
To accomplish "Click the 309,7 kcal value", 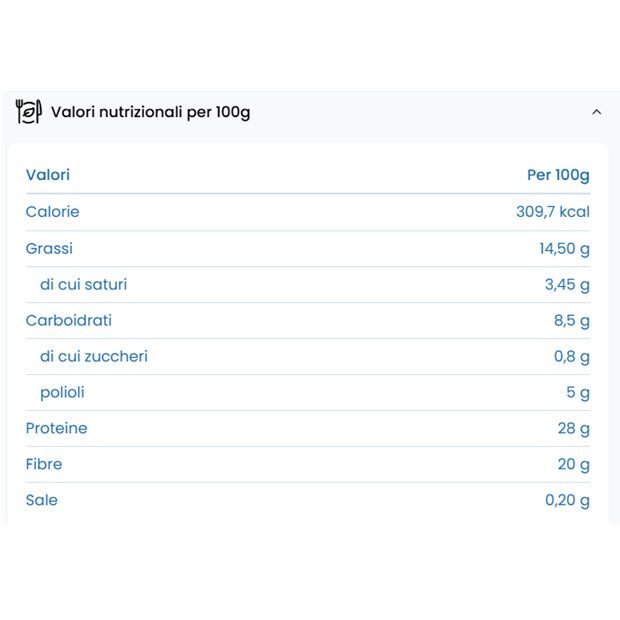I will [x=552, y=212].
